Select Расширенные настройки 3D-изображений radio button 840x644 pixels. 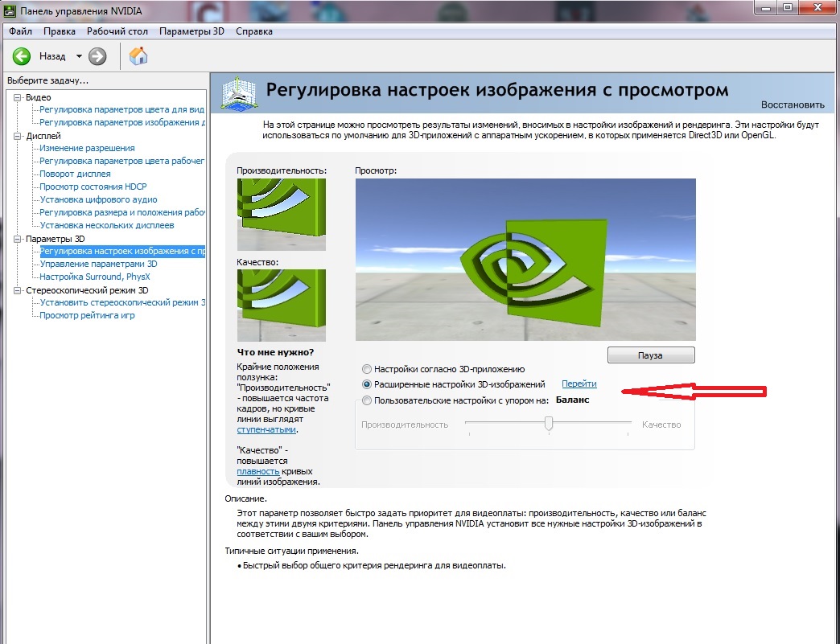(x=366, y=384)
